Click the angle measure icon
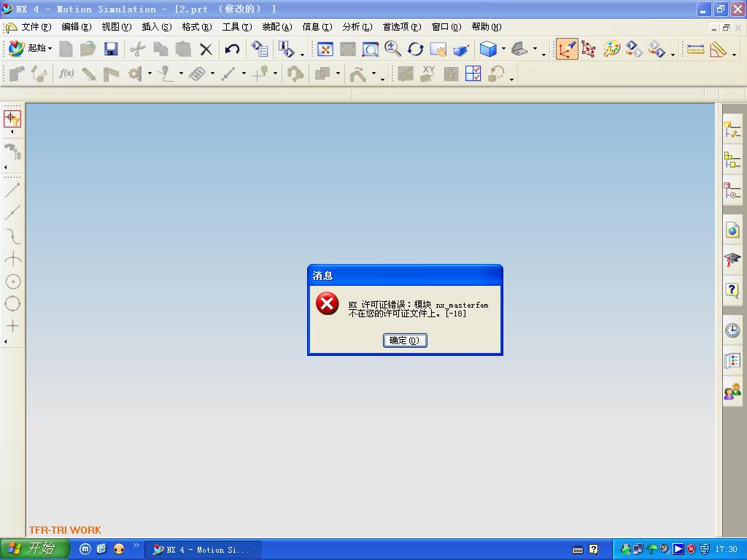Screen dimensions: 747x560 coord(719,49)
